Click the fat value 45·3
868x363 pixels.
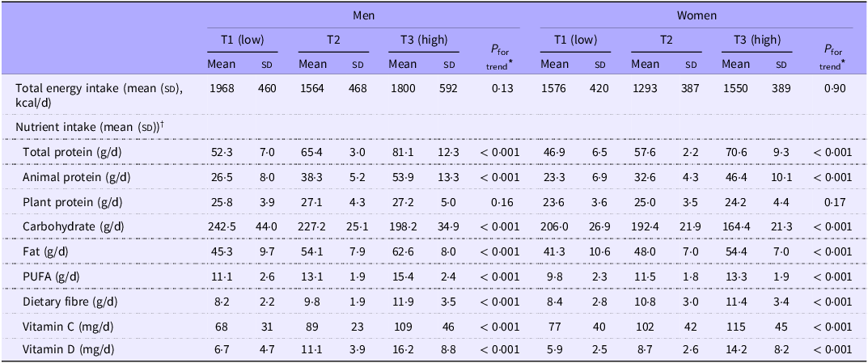222,251
